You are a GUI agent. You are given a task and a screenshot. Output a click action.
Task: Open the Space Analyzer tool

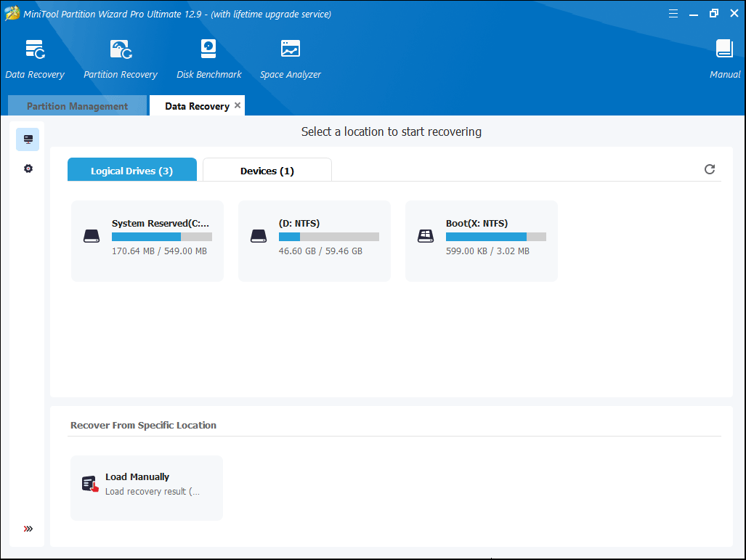point(291,59)
